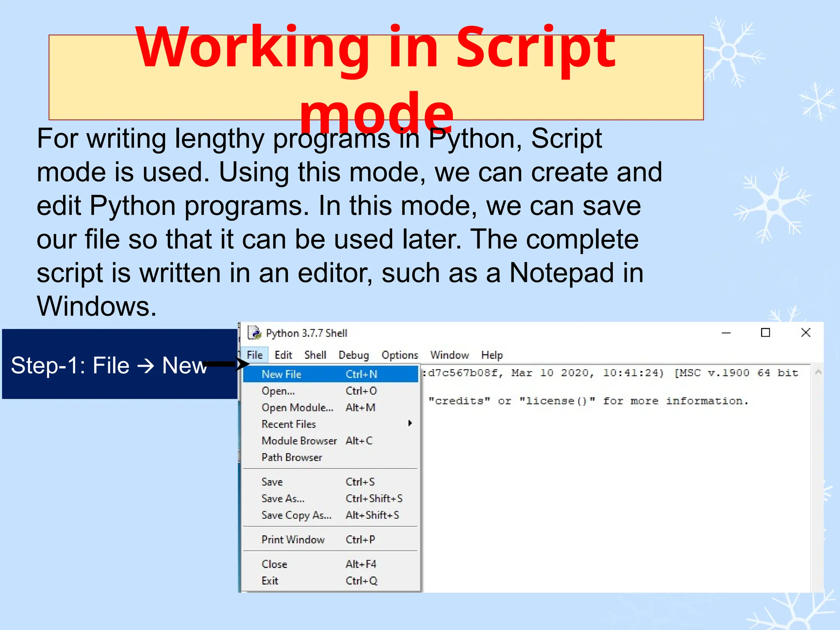Select Print Window entry

[x=331, y=539]
